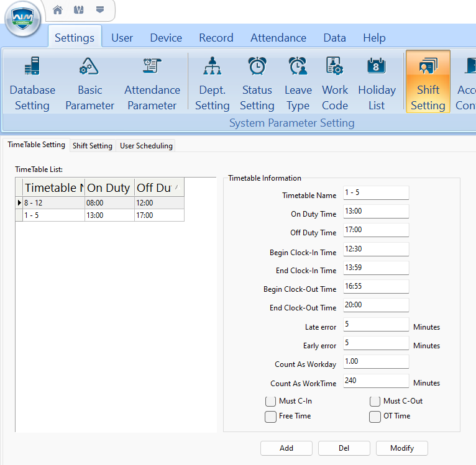Screen dimensions: 476x465
Task: Click the Begin Clock-In Time field
Action: pyautogui.click(x=376, y=250)
